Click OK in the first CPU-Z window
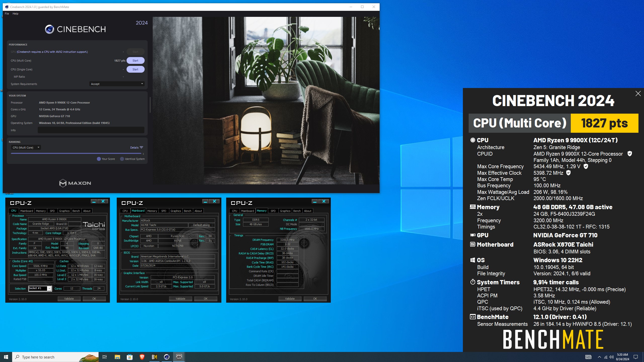644x362 pixels. point(94,299)
